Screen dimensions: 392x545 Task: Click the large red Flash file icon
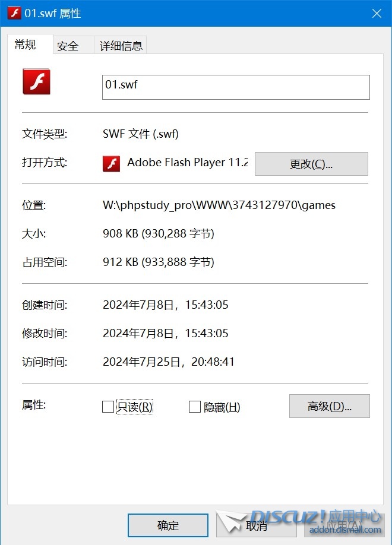tap(36, 81)
